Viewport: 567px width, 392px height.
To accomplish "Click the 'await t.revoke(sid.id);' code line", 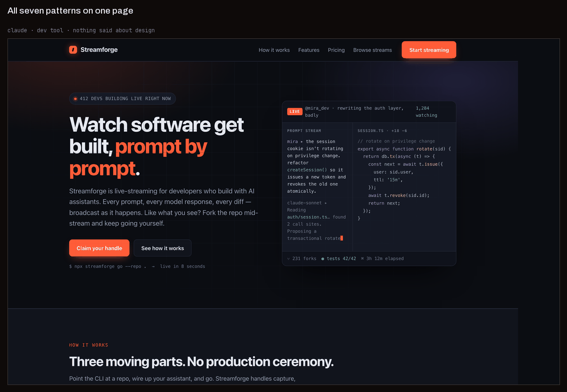I will point(399,196).
